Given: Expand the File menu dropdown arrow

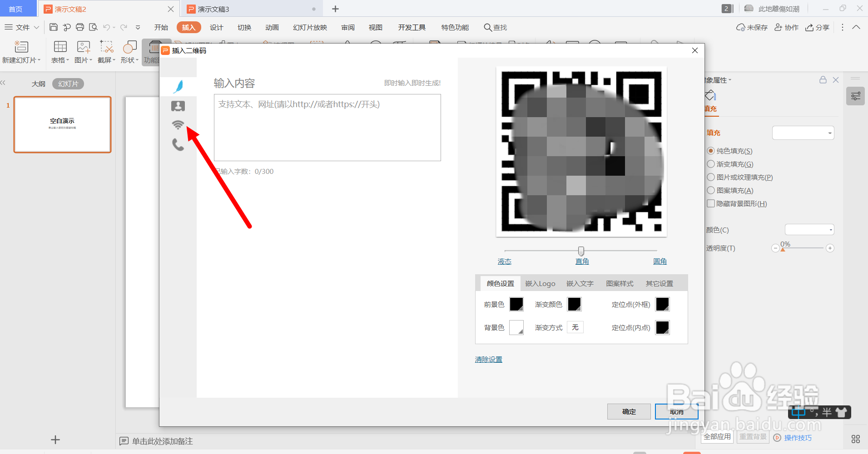Looking at the screenshot, I should (36, 27).
